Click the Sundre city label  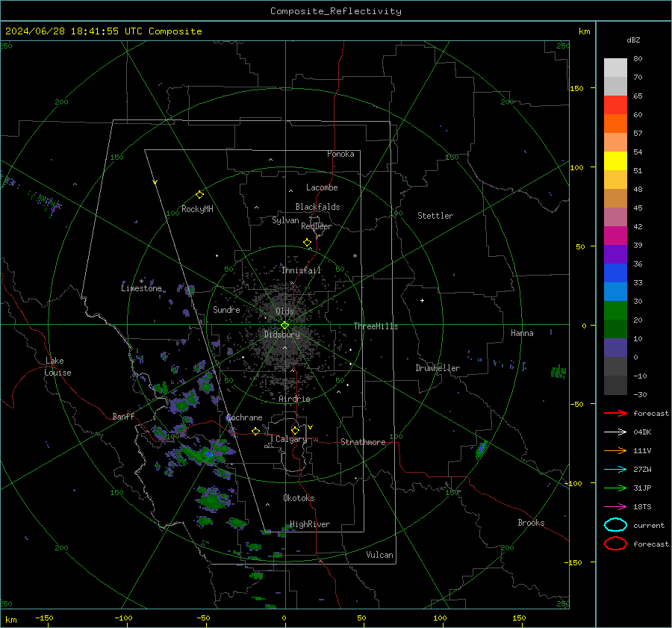[x=226, y=309]
